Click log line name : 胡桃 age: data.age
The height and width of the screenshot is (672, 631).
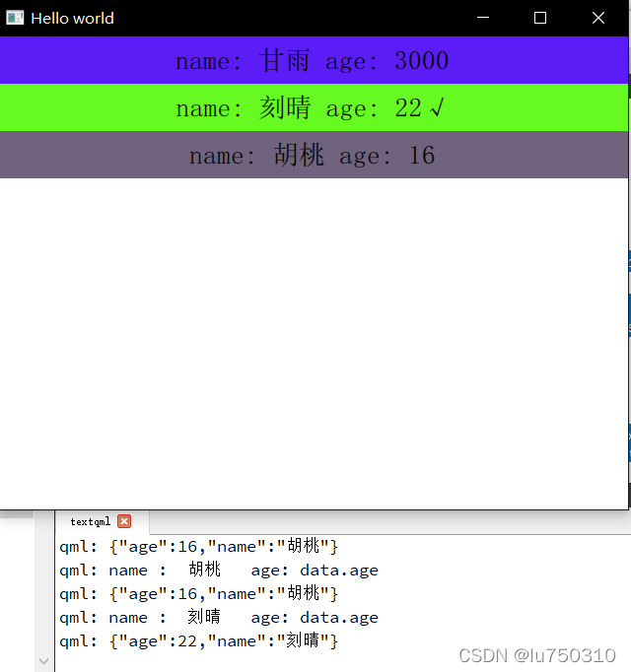pos(219,570)
